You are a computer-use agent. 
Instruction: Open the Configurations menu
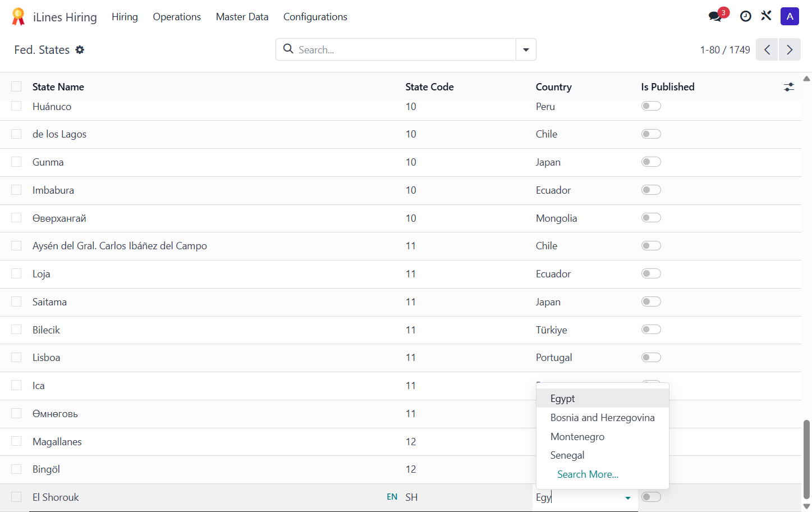(315, 17)
